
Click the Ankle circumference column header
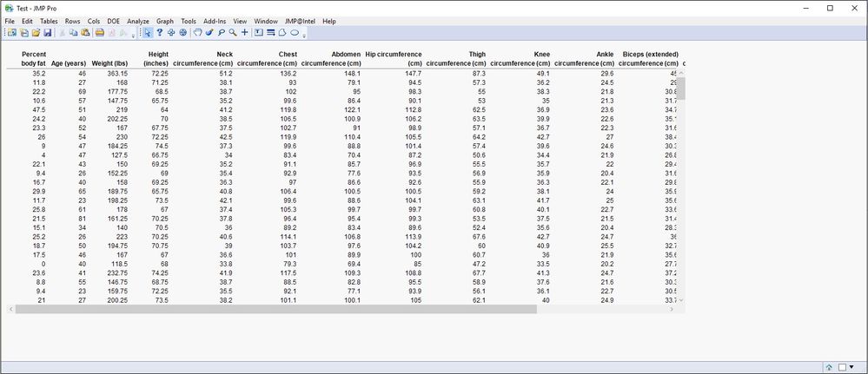pyautogui.click(x=585, y=59)
